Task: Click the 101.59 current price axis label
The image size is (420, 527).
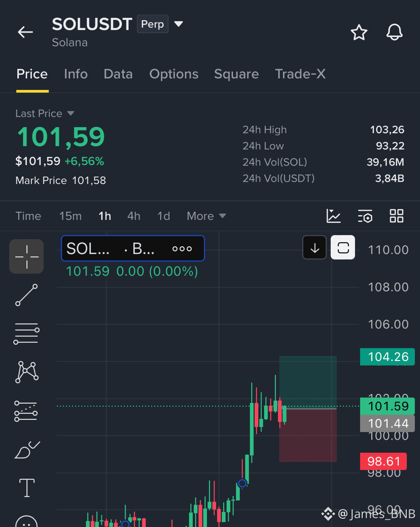Action: pyautogui.click(x=388, y=406)
